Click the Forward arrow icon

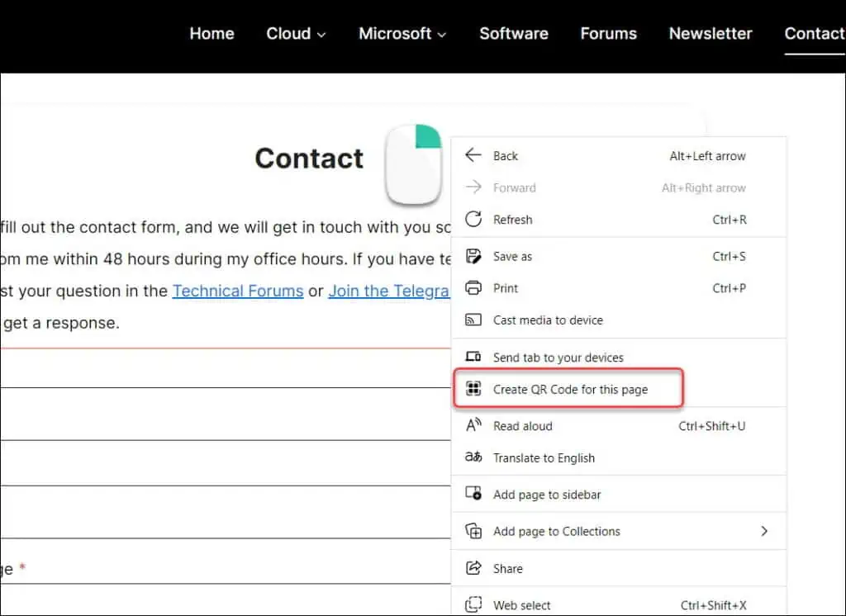click(x=473, y=187)
